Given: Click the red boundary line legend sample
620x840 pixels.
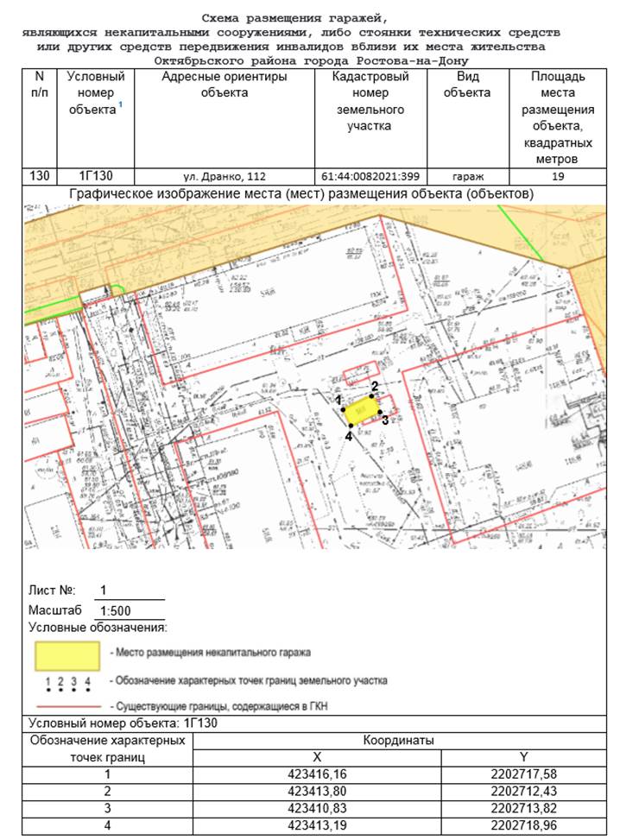Looking at the screenshot, I should click(68, 706).
